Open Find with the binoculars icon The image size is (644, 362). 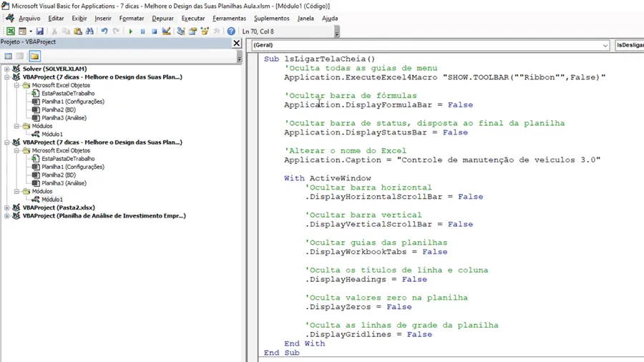coord(89,31)
